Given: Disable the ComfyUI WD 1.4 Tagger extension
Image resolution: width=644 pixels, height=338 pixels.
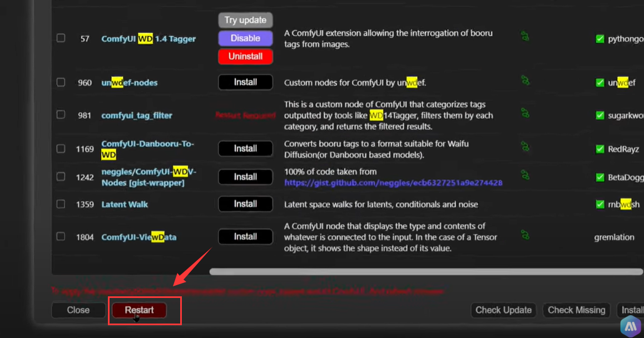Looking at the screenshot, I should (x=245, y=38).
